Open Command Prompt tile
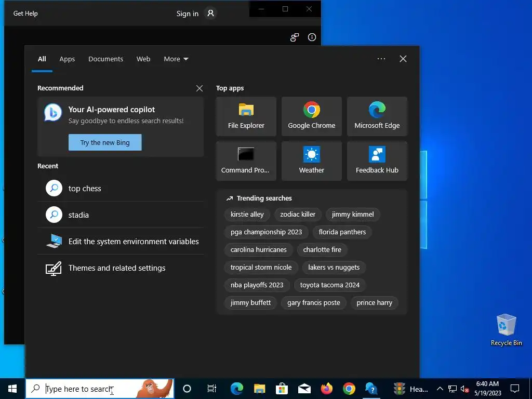 tap(246, 161)
